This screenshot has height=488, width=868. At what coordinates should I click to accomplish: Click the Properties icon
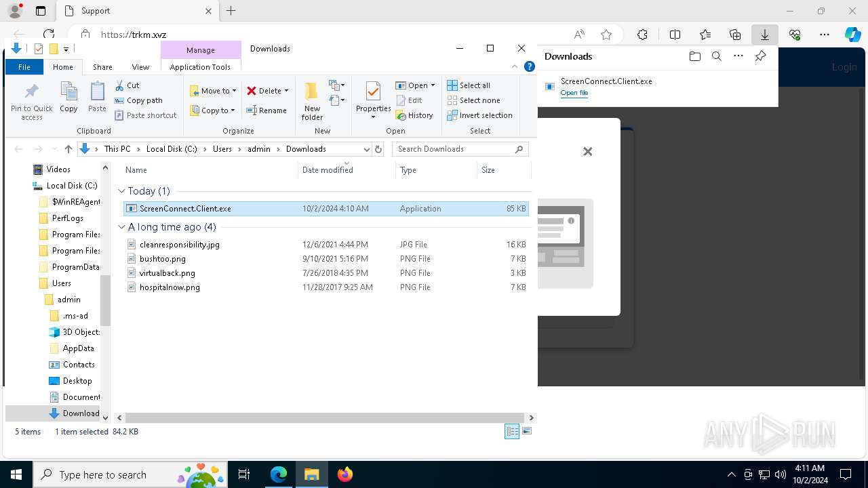click(373, 91)
